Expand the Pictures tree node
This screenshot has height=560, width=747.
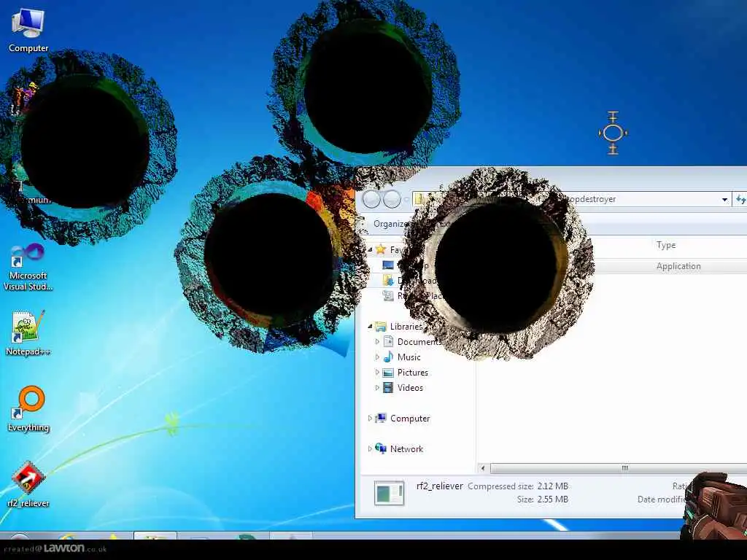pyautogui.click(x=377, y=372)
